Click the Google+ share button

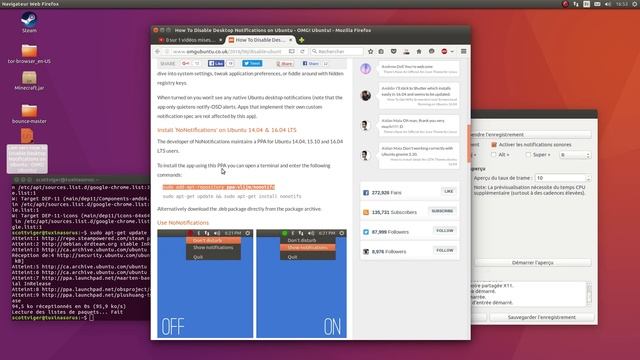tap(186, 63)
